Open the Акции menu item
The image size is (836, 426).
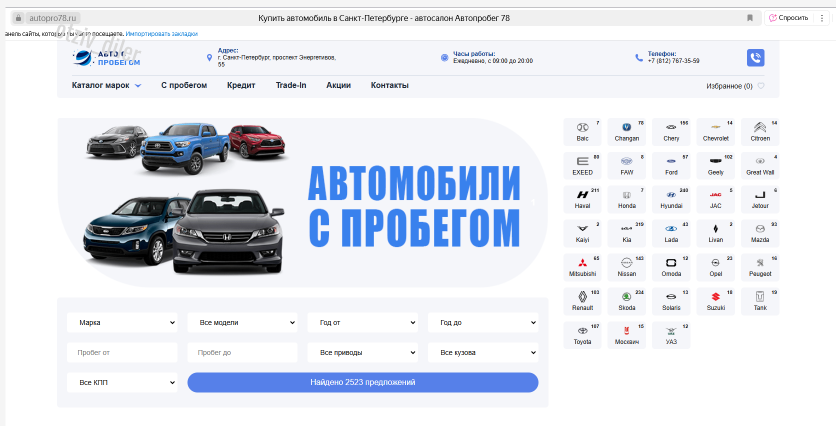tap(339, 85)
